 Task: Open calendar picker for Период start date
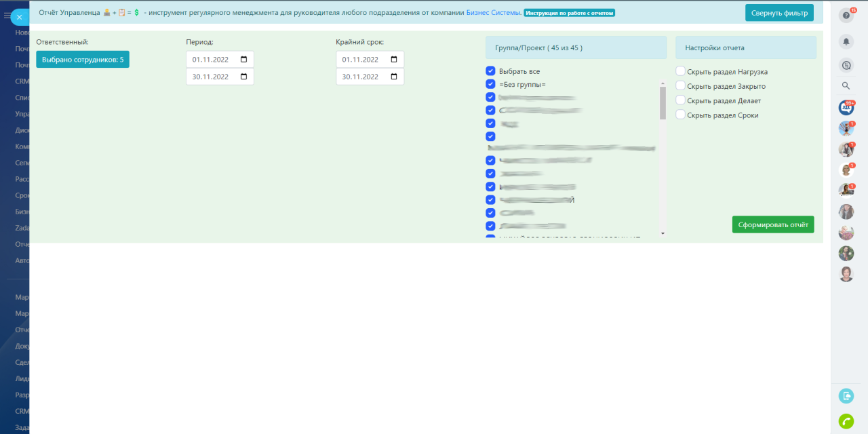[244, 60]
